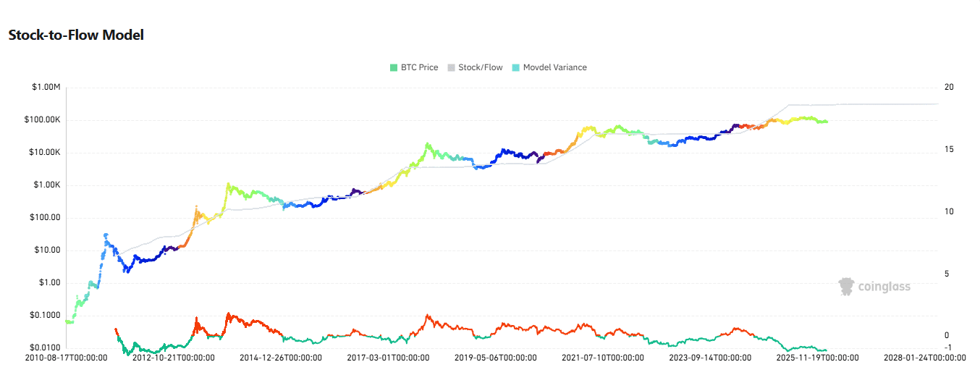
Task: Click the $0.0100 price axis label
Action: [x=45, y=348]
